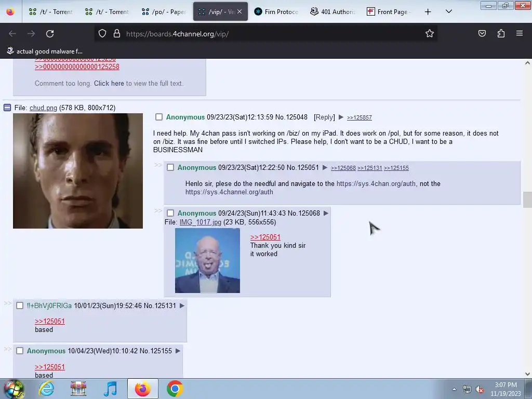Hide post 125131 using its >> marker
532x399 pixels.
pyautogui.click(x=7, y=303)
